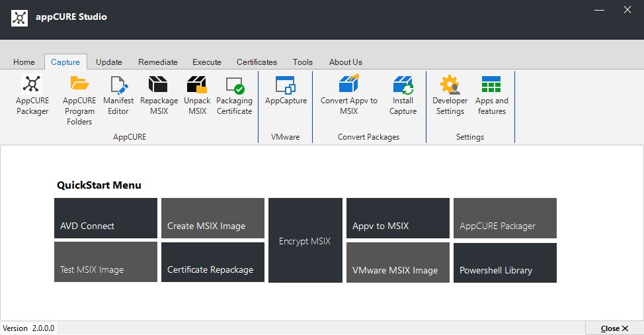The height and width of the screenshot is (335, 644).
Task: Click the appCURE Studio title text
Action: 71,17
